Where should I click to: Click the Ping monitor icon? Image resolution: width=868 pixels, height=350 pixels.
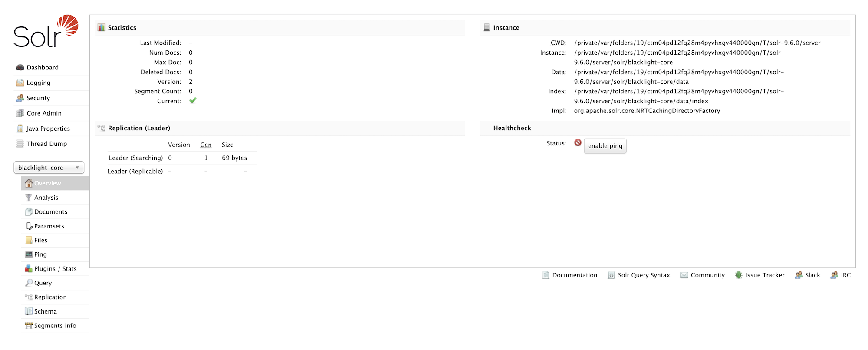[29, 254]
